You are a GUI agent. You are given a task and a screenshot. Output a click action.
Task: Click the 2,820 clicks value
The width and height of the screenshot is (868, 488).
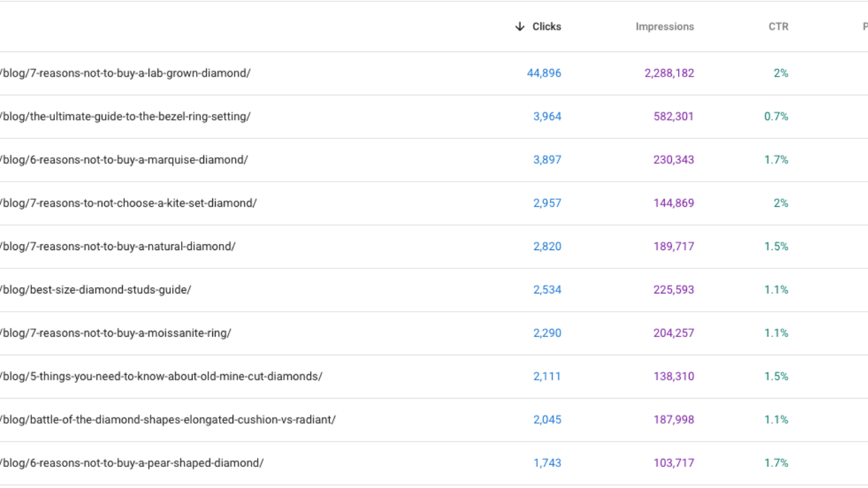[547, 247]
